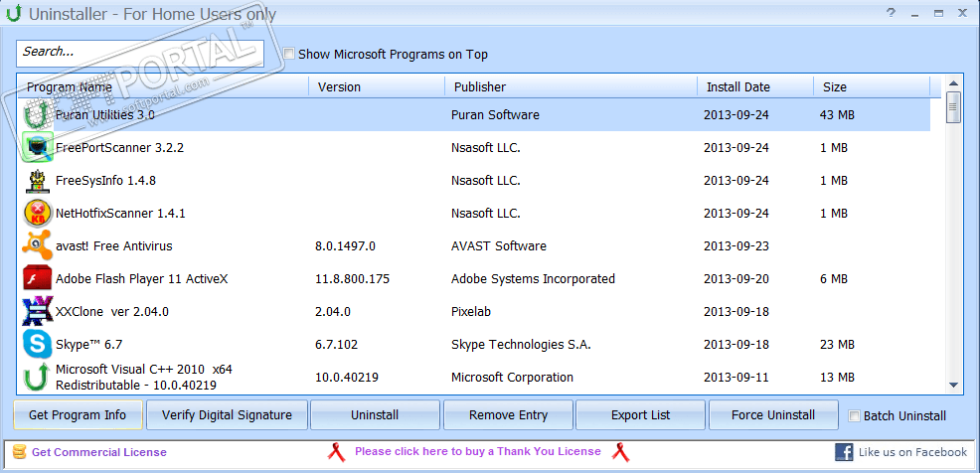
Task: Click the 43 MB size cell
Action: pyautogui.click(x=837, y=115)
